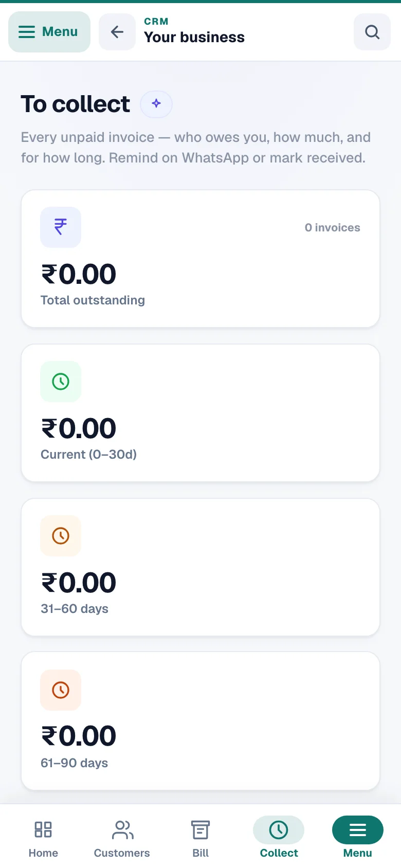Go back using the left arrow icon

[x=117, y=32]
